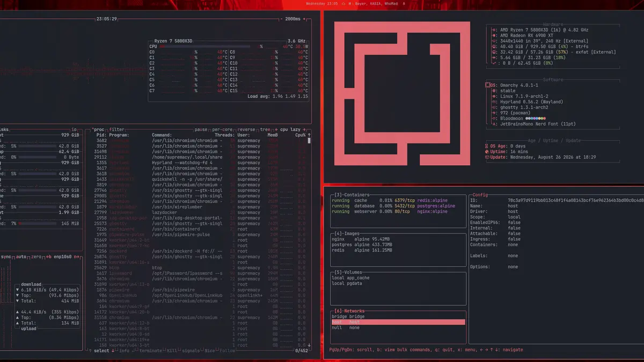Screen dimensions: 644x362
Task: Select the highlighted host network row
Action: (x=398, y=322)
